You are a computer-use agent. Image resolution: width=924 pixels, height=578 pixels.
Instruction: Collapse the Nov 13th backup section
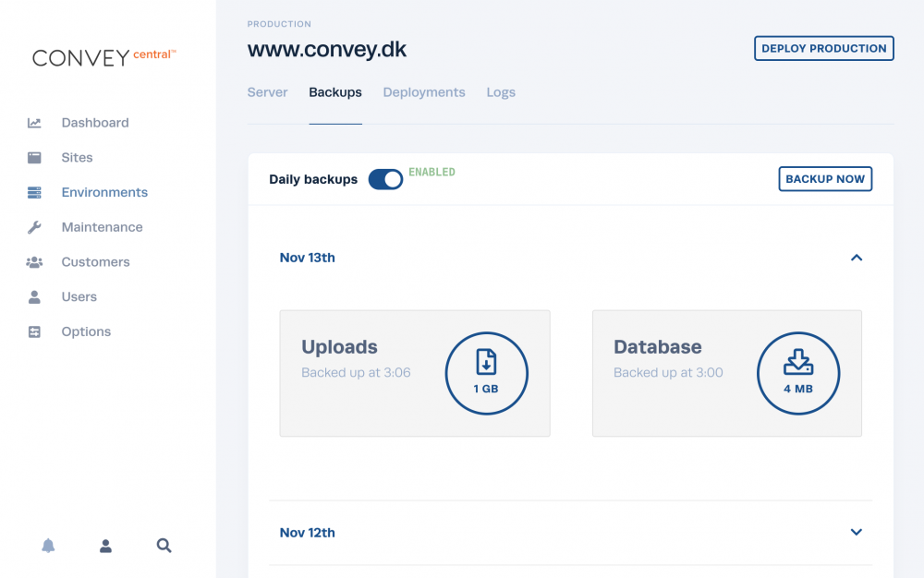click(x=857, y=258)
